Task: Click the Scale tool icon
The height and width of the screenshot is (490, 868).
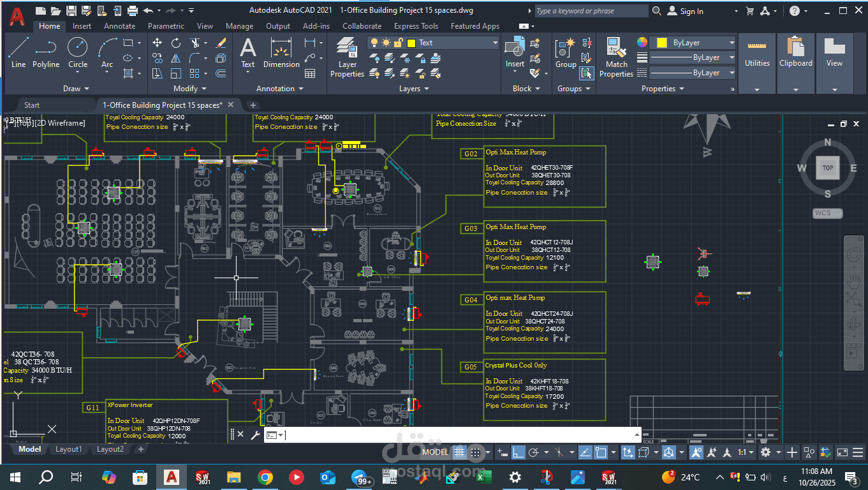Action: tap(176, 73)
